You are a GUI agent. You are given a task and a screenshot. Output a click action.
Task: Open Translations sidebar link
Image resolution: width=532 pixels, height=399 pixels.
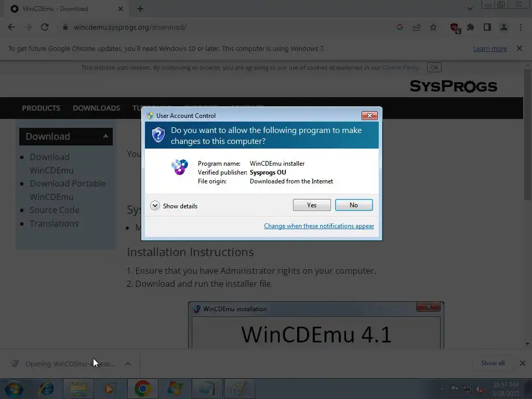click(54, 223)
